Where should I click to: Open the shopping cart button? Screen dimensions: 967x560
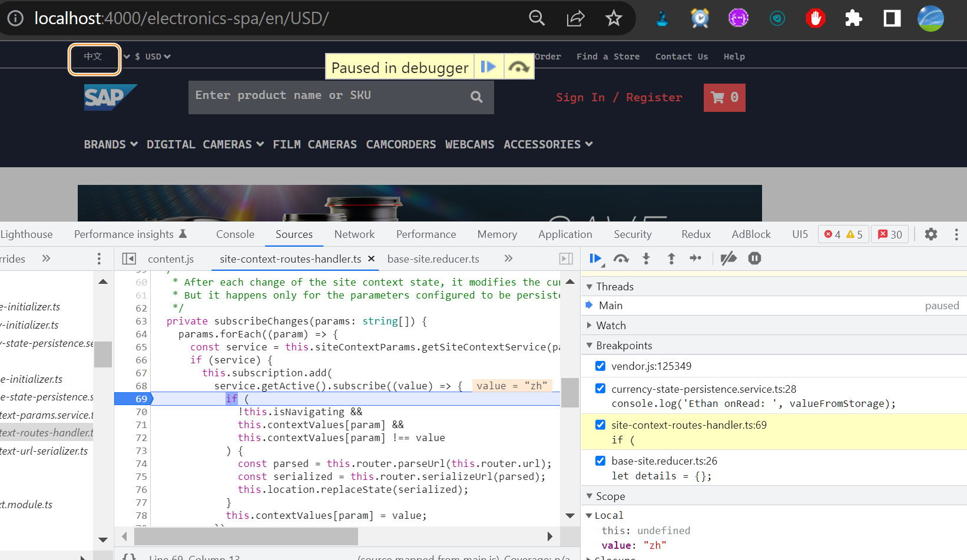pyautogui.click(x=724, y=97)
